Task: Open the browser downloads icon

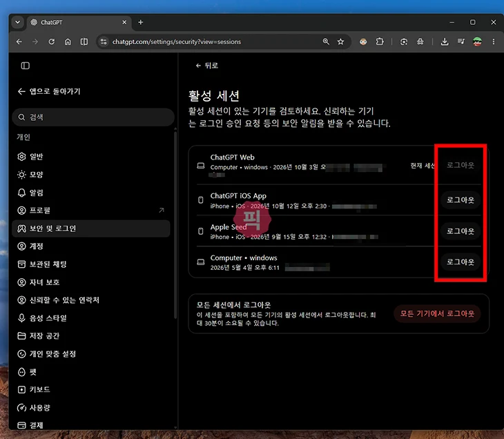Action: coord(445,42)
